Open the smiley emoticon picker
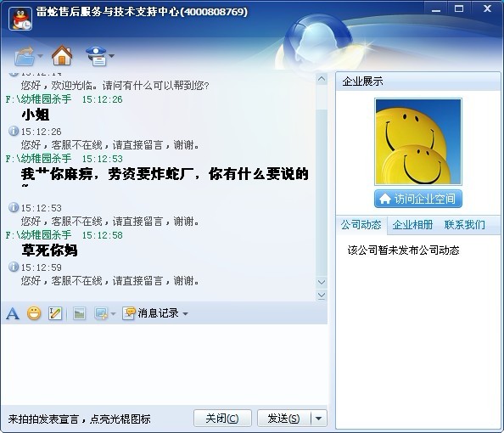This screenshot has height=433, width=504. pyautogui.click(x=34, y=313)
